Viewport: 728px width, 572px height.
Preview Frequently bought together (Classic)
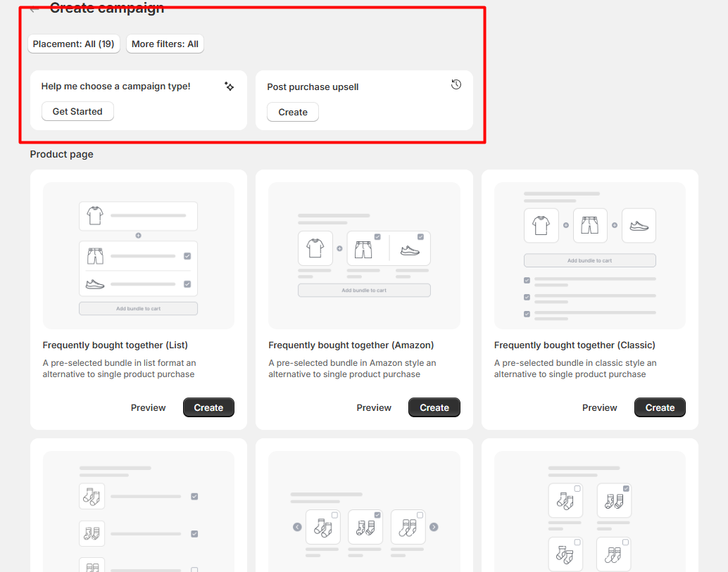tap(599, 408)
